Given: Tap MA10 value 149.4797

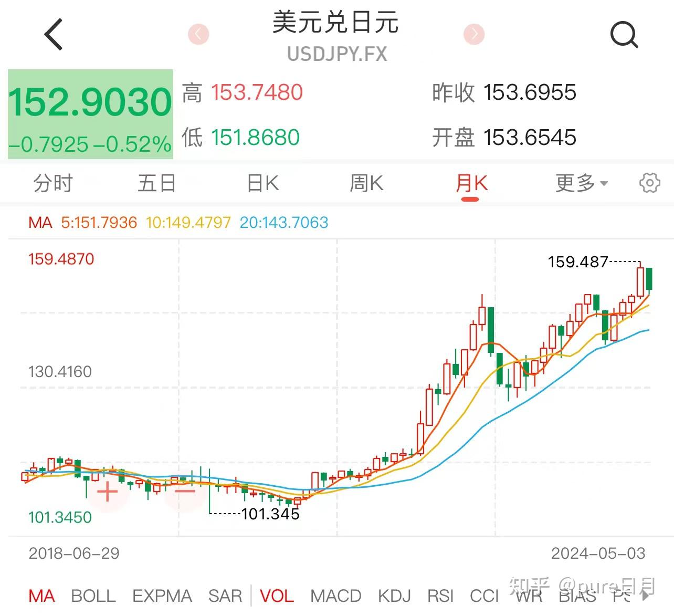Looking at the screenshot, I should coord(188,223).
